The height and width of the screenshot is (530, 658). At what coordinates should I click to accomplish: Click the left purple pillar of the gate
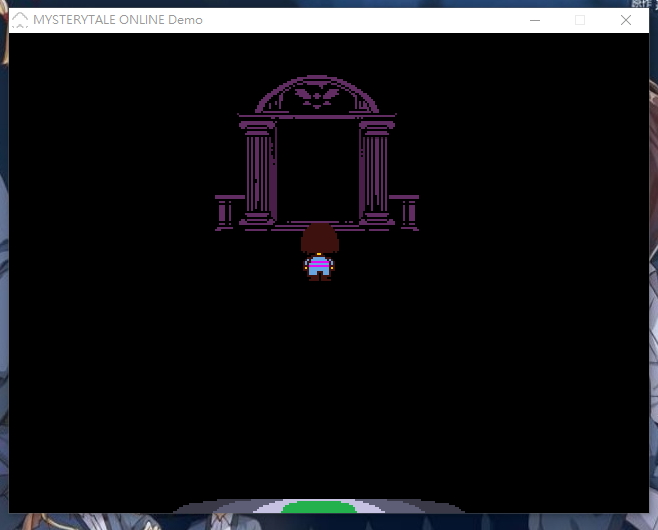[x=258, y=173]
